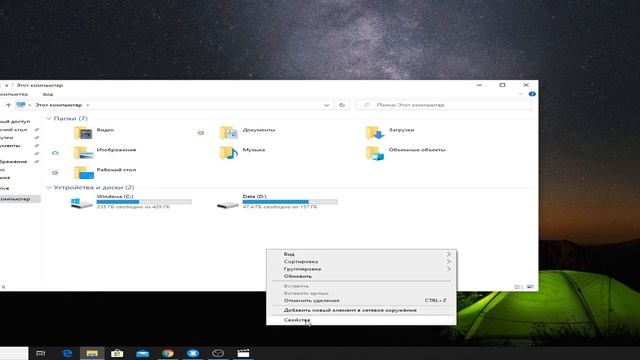Viewport: 640px width, 360px height.
Task: Select Свойства in the context menu
Action: click(361, 320)
